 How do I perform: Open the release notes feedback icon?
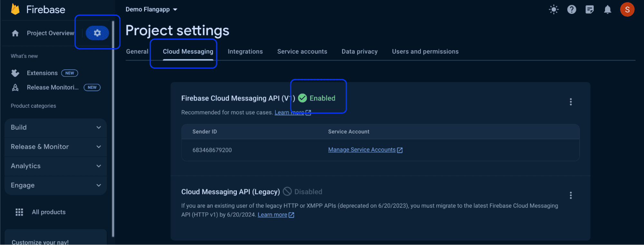point(590,9)
